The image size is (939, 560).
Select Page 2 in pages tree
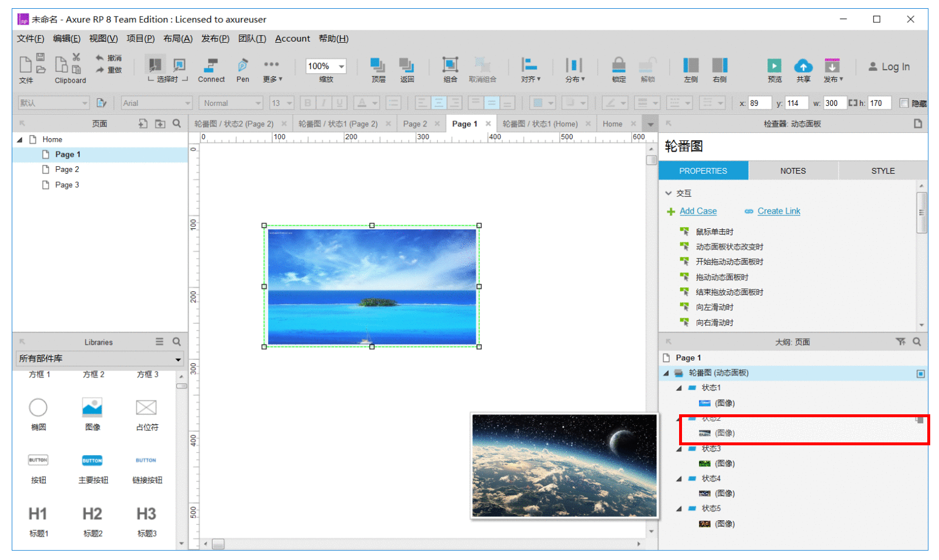(67, 170)
